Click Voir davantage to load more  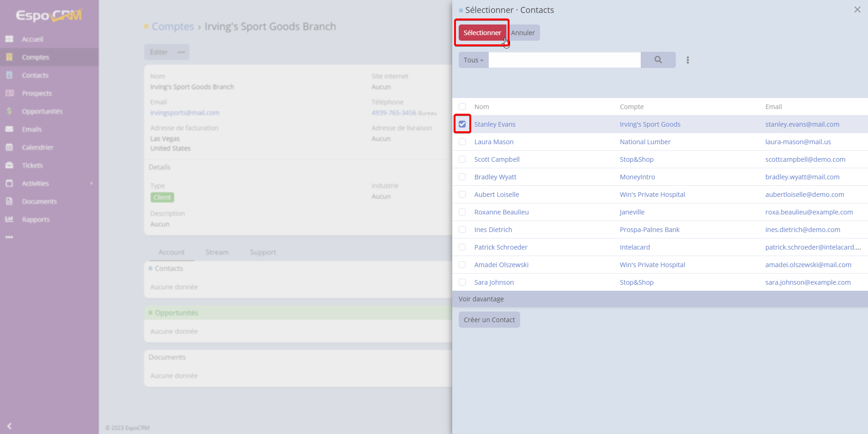[x=481, y=299]
